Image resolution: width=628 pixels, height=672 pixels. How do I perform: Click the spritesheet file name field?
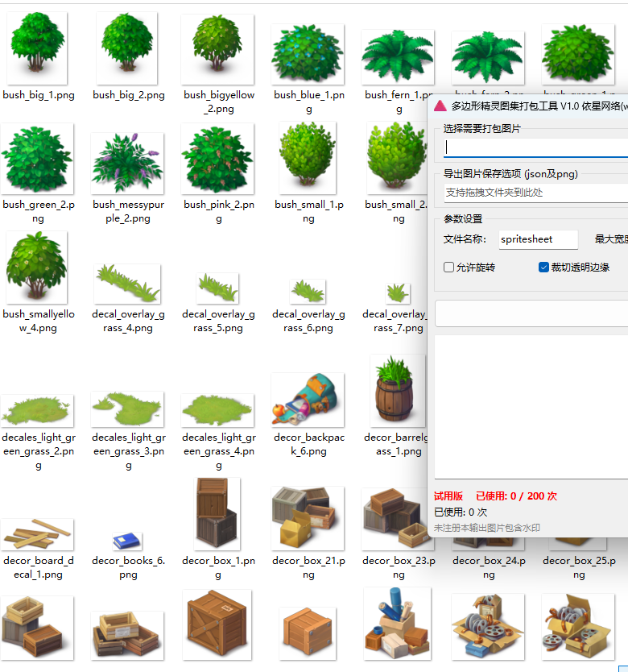click(538, 239)
